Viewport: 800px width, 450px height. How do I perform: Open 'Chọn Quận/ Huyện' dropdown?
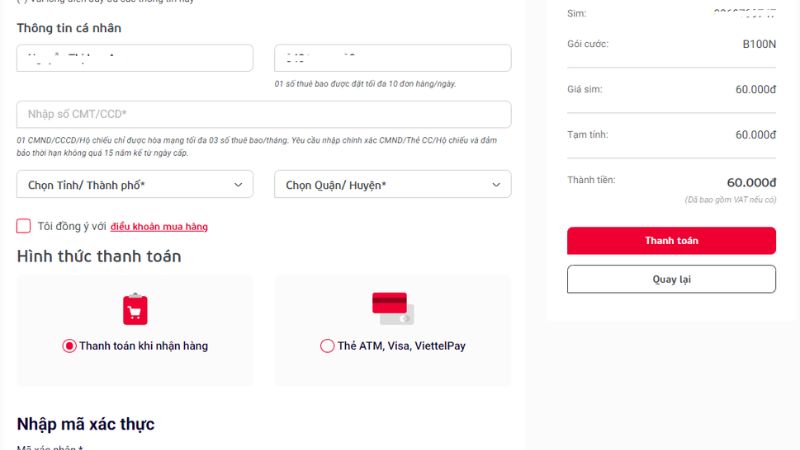(392, 184)
